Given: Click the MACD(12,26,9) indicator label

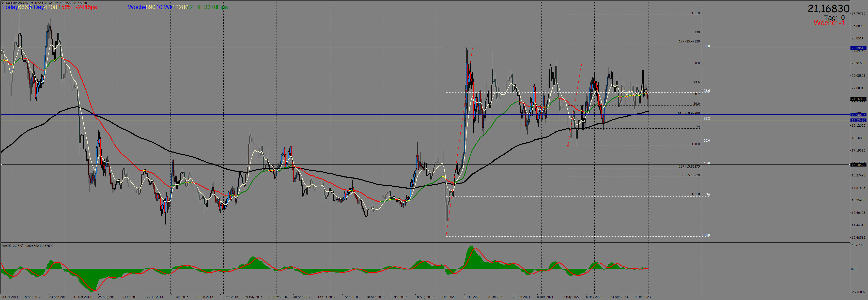Looking at the screenshot, I should tap(13, 246).
